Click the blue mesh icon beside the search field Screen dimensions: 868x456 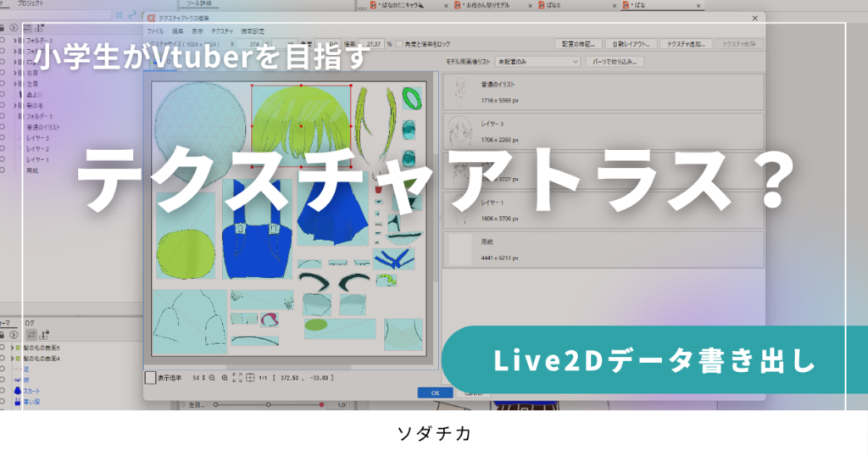point(119,15)
